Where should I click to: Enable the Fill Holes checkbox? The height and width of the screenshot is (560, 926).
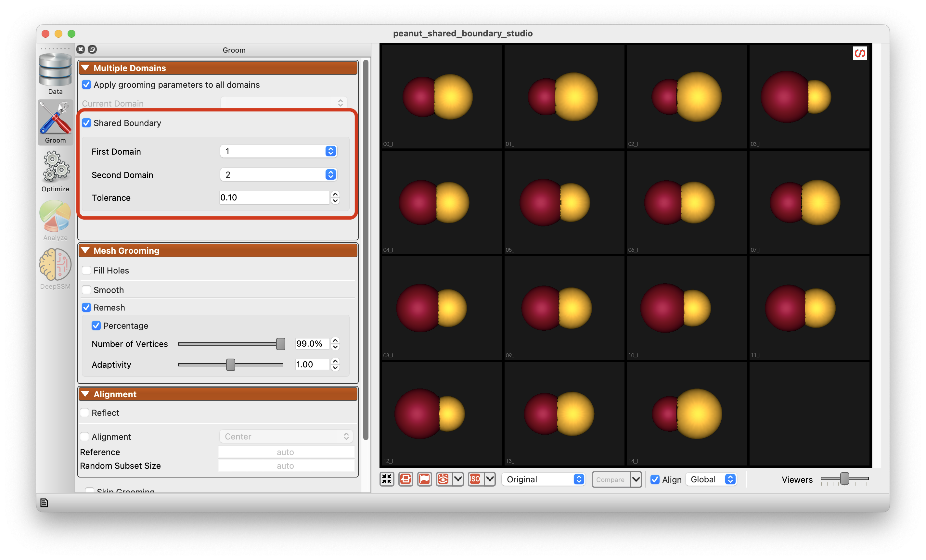click(86, 271)
